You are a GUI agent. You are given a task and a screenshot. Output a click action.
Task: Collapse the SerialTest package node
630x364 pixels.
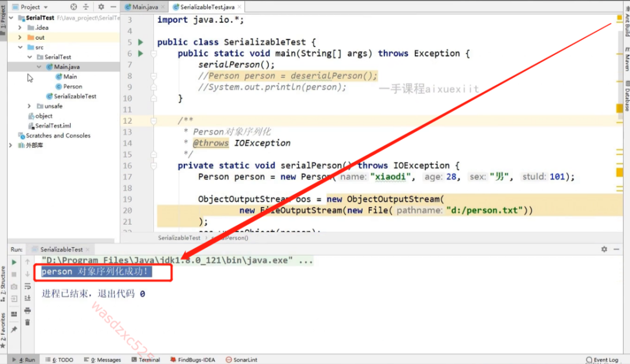click(x=29, y=57)
